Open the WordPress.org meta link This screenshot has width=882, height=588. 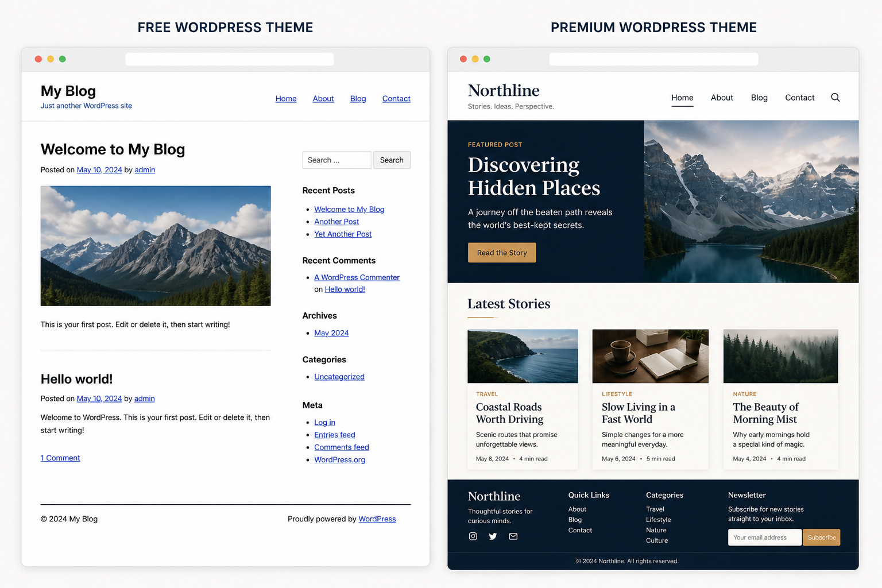point(339,460)
